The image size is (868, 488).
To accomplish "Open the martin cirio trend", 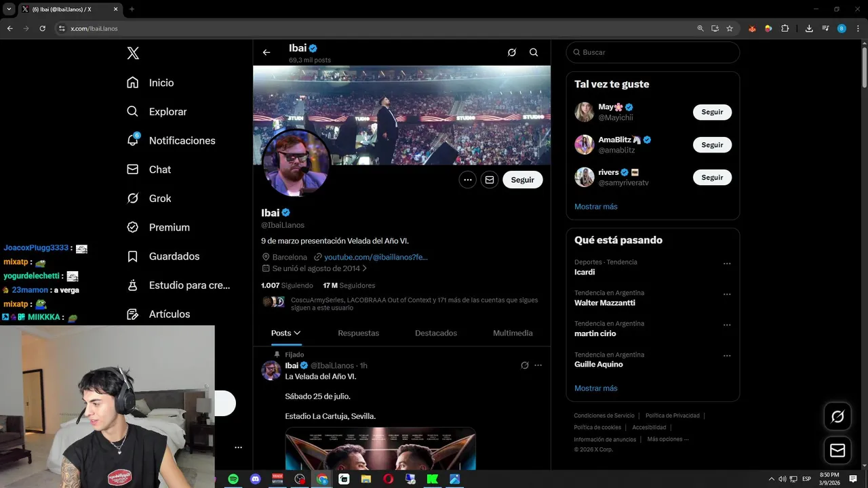I will [x=595, y=333].
